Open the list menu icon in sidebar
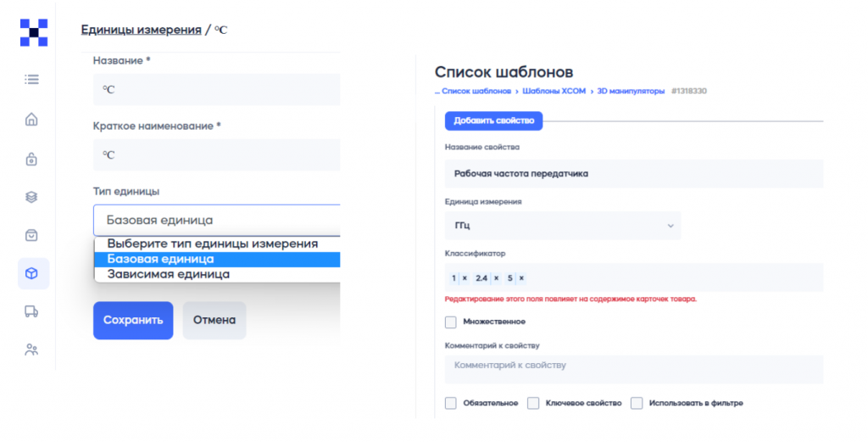 pos(32,80)
